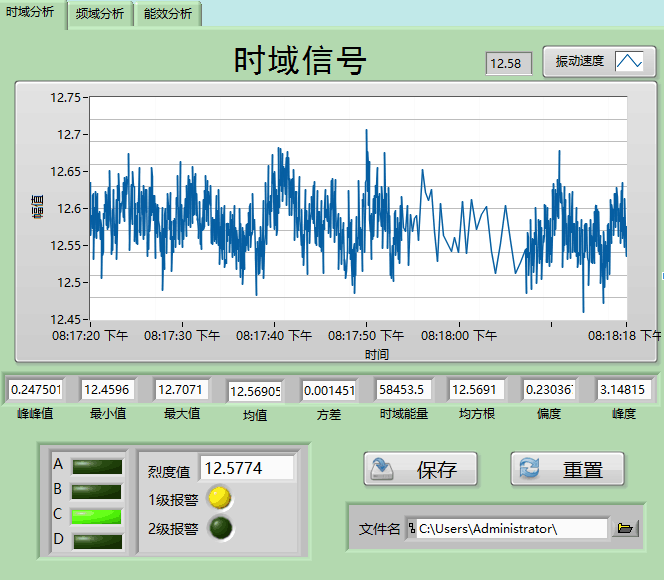This screenshot has height=580, width=664.
Task: Toggle the D level indicator LED
Action: pyautogui.click(x=97, y=541)
